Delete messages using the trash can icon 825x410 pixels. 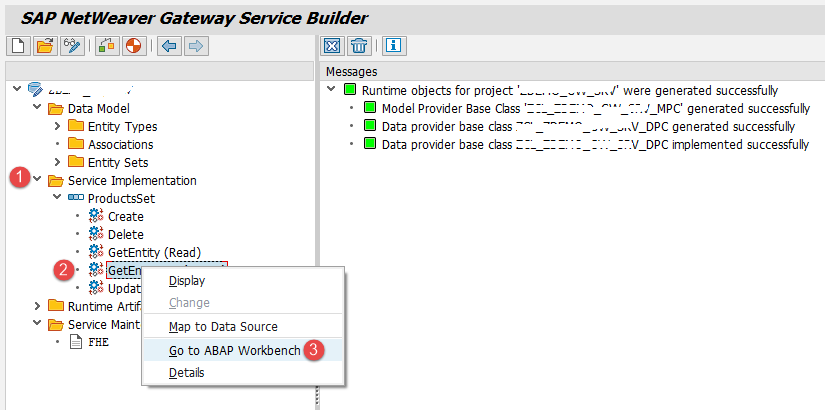tap(359, 46)
